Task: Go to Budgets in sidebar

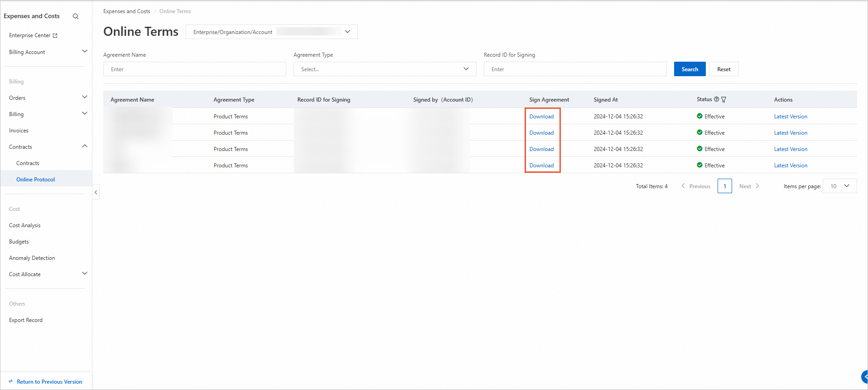Action: click(x=19, y=242)
